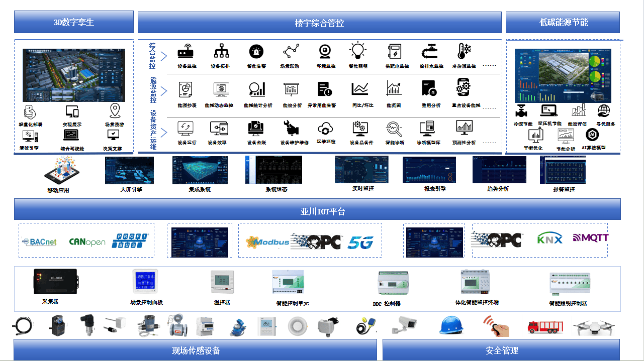The image size is (644, 361).
Task: Select the 低碳能源节能 header tab
Action: tap(563, 22)
